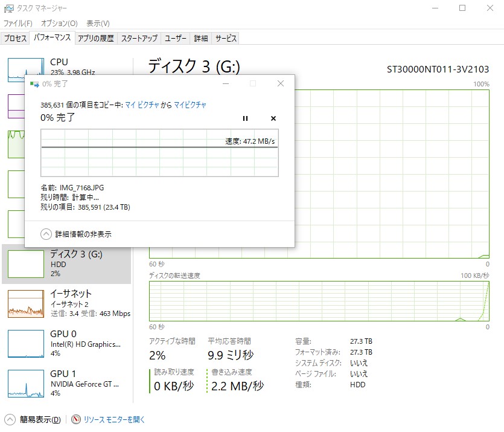Click the copy speed graph
The image size is (504, 432).
coord(159,153)
